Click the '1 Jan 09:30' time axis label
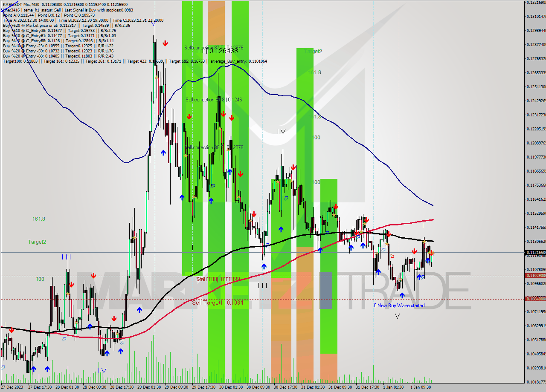This screenshot has width=546, height=392. click(x=420, y=388)
